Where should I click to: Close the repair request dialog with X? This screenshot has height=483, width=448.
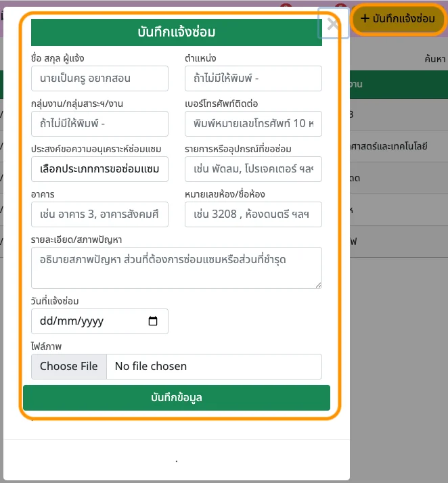pos(333,24)
